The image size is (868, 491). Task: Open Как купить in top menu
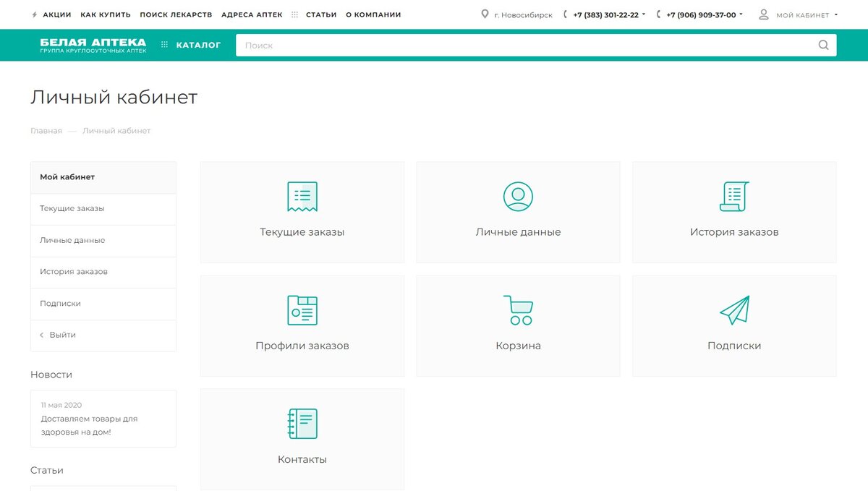(106, 14)
